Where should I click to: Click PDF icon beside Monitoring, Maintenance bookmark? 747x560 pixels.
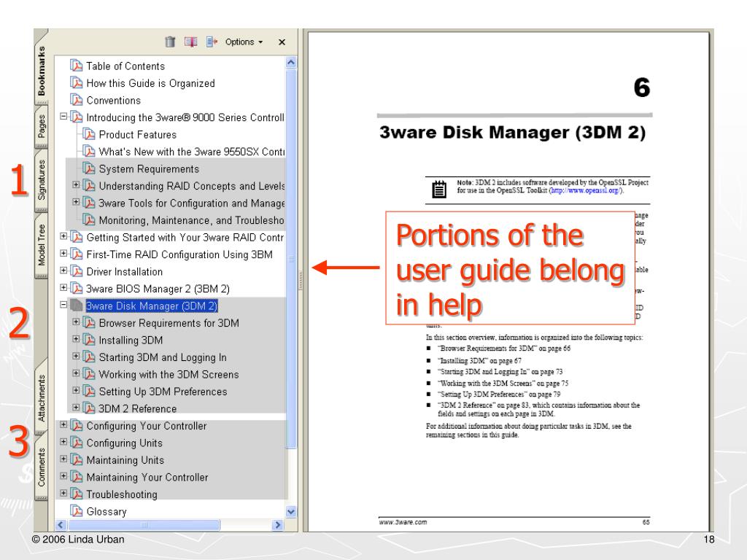(x=88, y=219)
